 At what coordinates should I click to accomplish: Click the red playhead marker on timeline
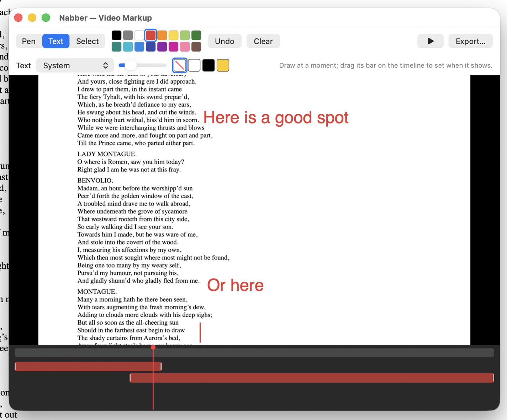pos(153,347)
